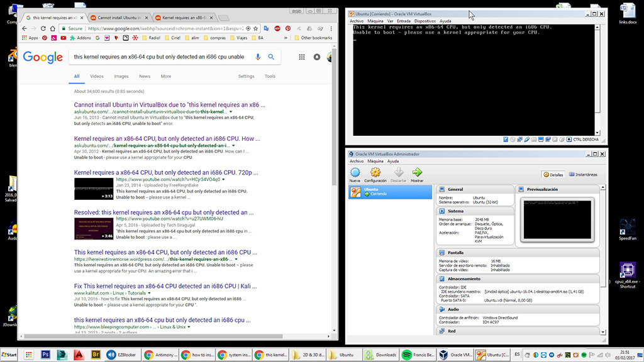Click the USB pen icon in VM status bar

pyautogui.click(x=527, y=140)
